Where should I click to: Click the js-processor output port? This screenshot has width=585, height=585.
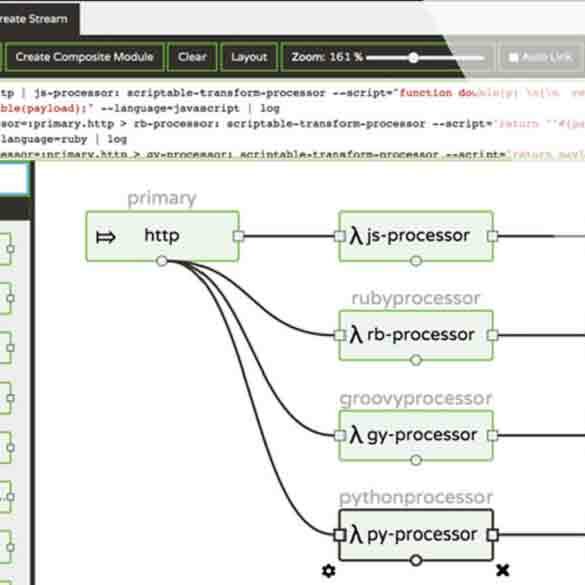tap(492, 236)
